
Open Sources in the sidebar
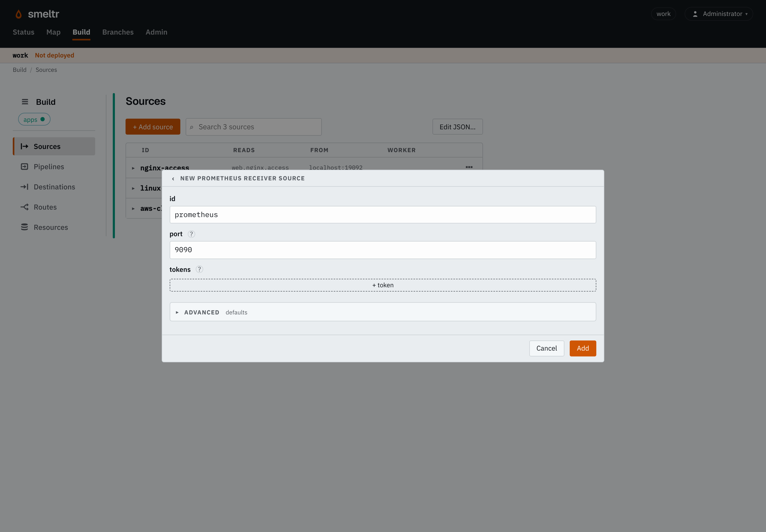point(54,146)
